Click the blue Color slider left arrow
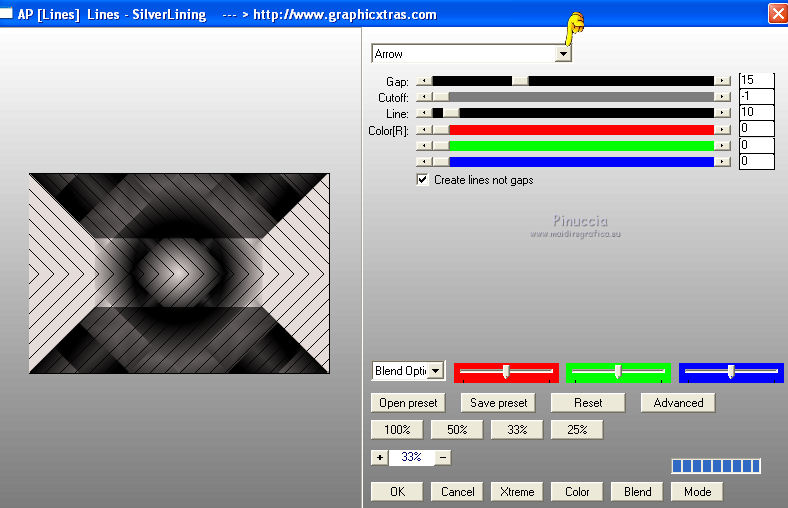The width and height of the screenshot is (788, 508). pyautogui.click(x=423, y=161)
